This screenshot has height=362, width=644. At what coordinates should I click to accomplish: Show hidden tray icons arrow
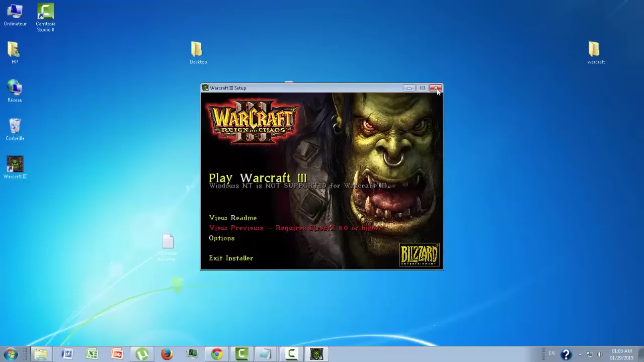(x=580, y=354)
